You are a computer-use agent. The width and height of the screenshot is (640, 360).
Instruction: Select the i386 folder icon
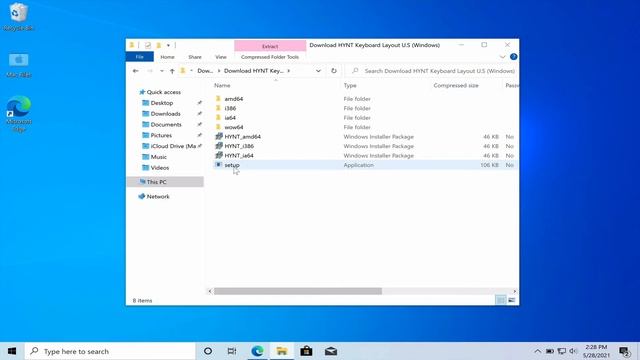[x=218, y=108]
